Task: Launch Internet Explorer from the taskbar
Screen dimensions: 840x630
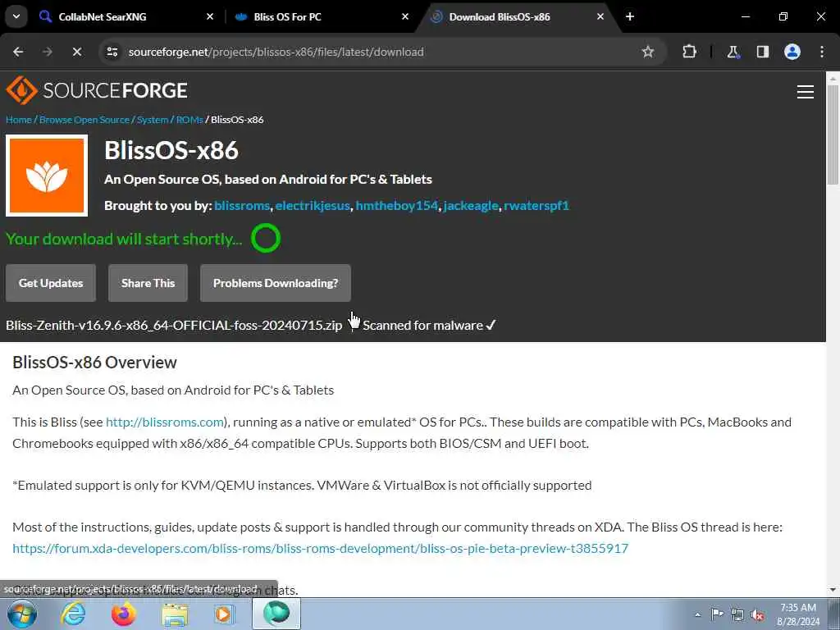Action: click(x=73, y=614)
